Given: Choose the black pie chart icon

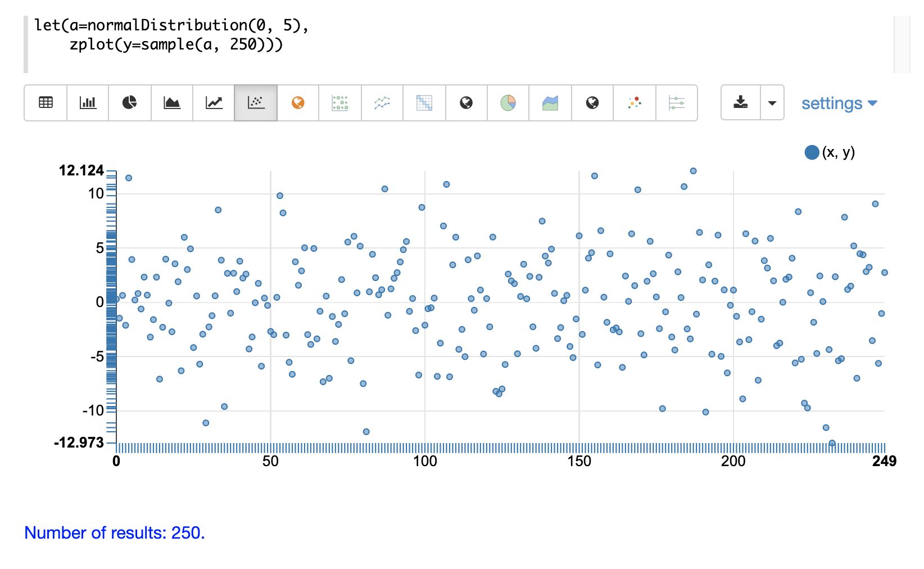Looking at the screenshot, I should pyautogui.click(x=130, y=103).
